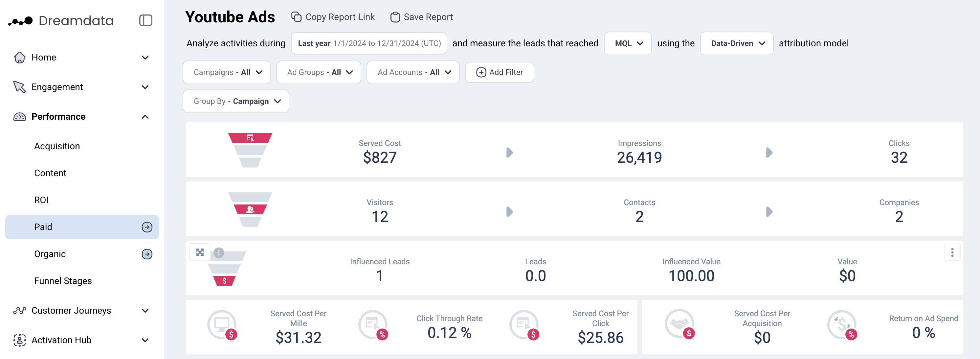Open the Campaigns filter dropdown
This screenshot has width=980, height=359.
click(x=227, y=72)
